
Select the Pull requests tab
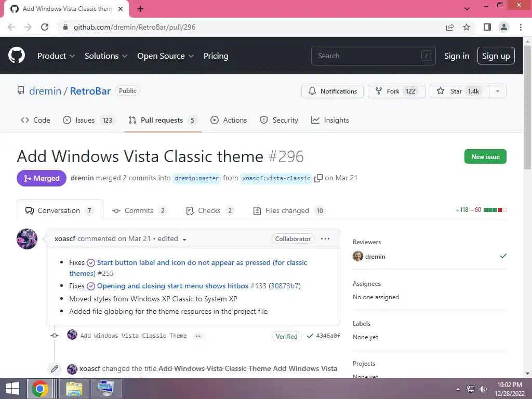(163, 120)
